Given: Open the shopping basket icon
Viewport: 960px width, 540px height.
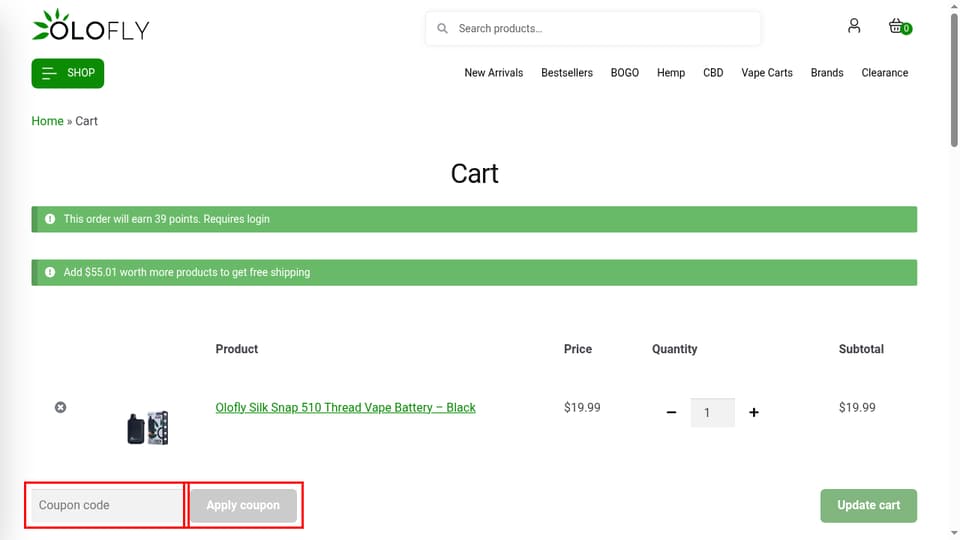Looking at the screenshot, I should [x=899, y=26].
